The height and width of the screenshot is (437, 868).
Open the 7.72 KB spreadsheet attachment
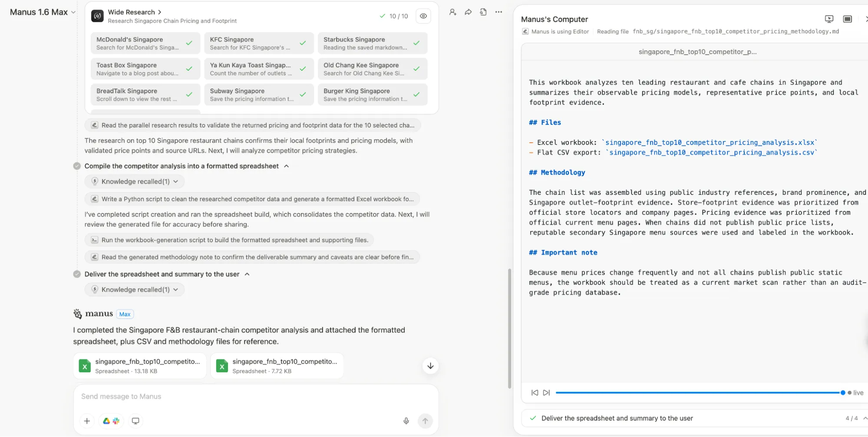[x=277, y=366]
